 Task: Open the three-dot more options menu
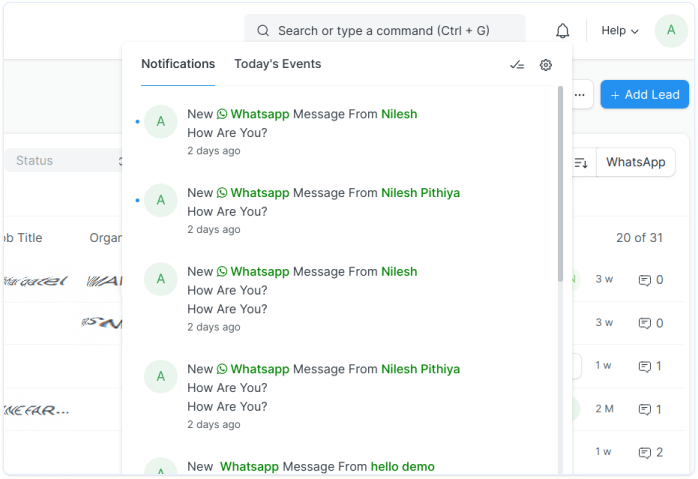[580, 94]
